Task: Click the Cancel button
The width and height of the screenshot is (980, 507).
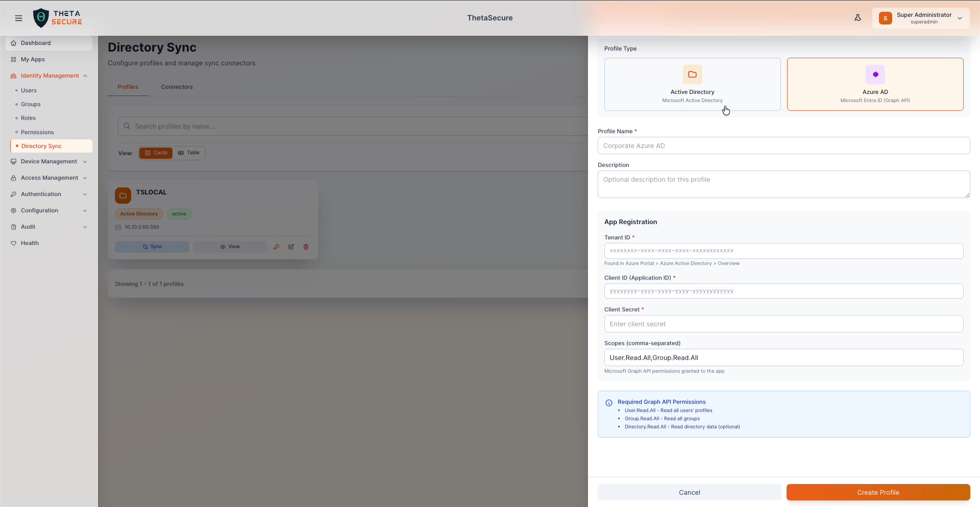Action: pyautogui.click(x=689, y=492)
